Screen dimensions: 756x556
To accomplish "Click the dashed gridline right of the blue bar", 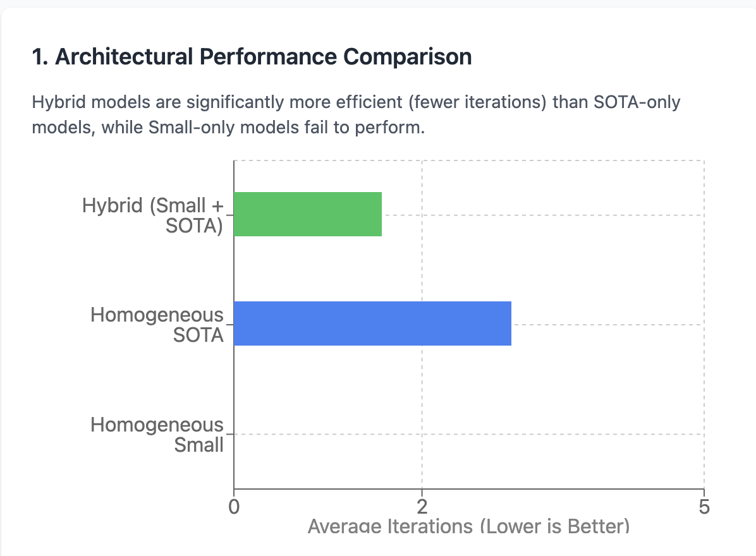I will click(x=607, y=325).
